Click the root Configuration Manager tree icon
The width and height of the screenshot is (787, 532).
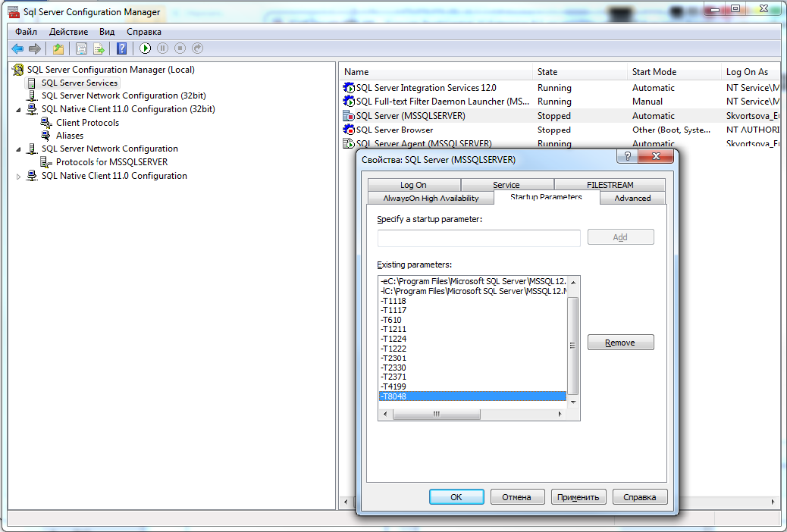pyautogui.click(x=18, y=70)
